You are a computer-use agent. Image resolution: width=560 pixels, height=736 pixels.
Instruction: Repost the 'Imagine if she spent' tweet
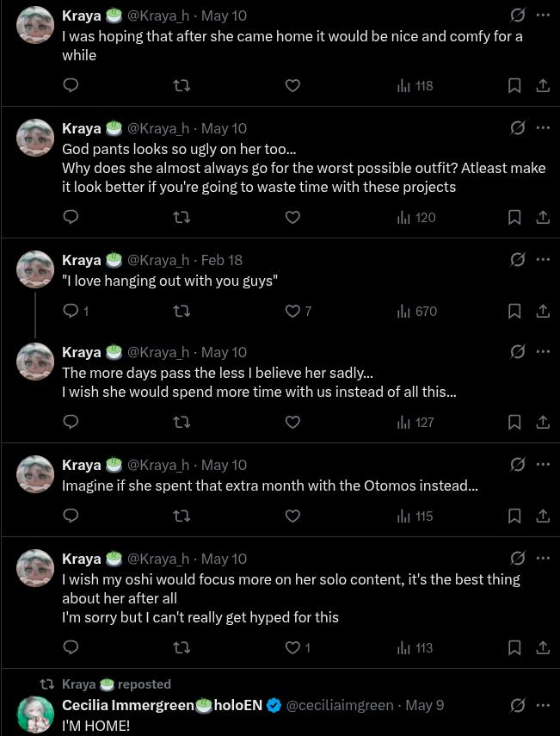coord(182,516)
